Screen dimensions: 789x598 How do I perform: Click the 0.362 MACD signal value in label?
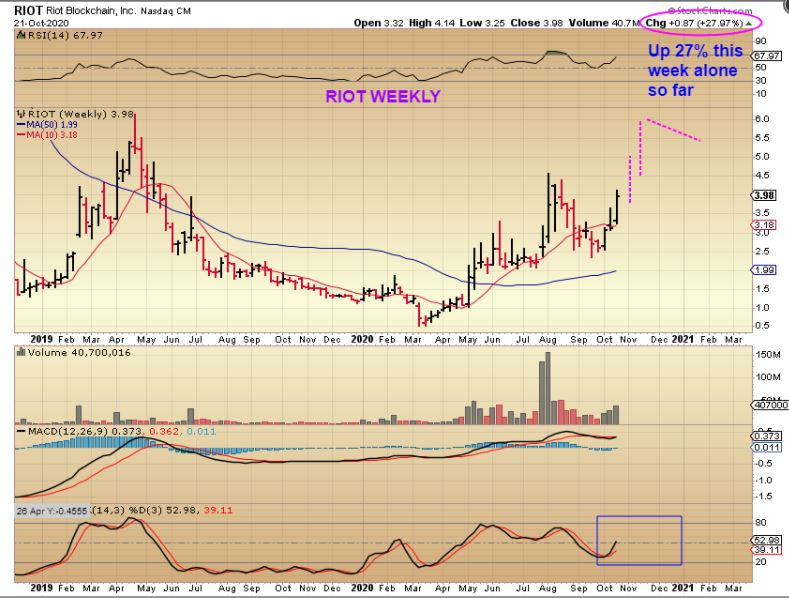164,431
